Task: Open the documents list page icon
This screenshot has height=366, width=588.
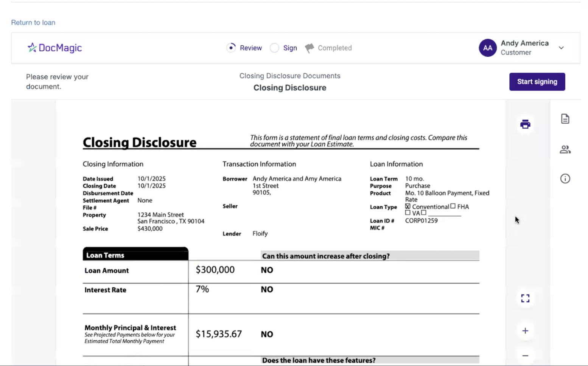Action: [565, 119]
